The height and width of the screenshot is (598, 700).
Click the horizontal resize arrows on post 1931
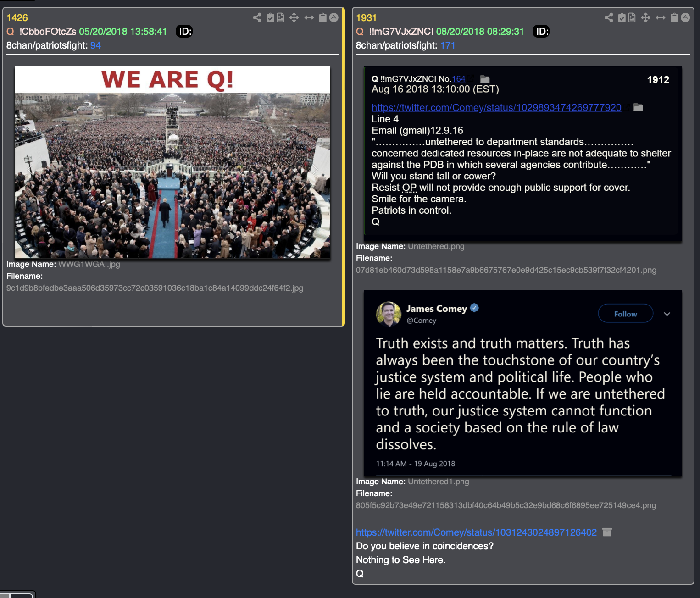click(x=661, y=18)
